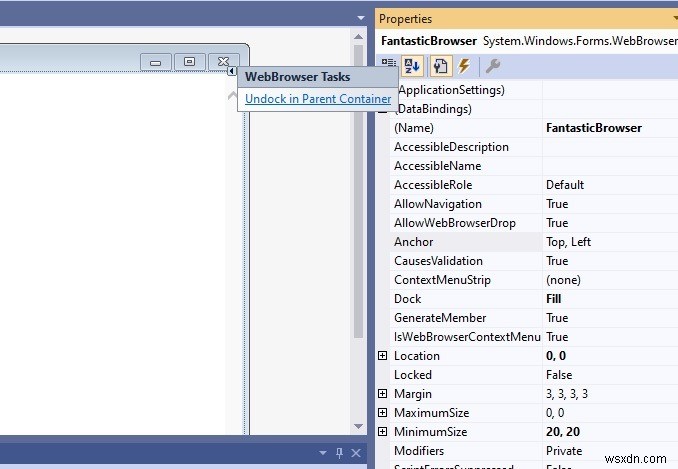Viewport: 678px width, 469px height.
Task: Minimize the designed form window
Action: [x=156, y=62]
